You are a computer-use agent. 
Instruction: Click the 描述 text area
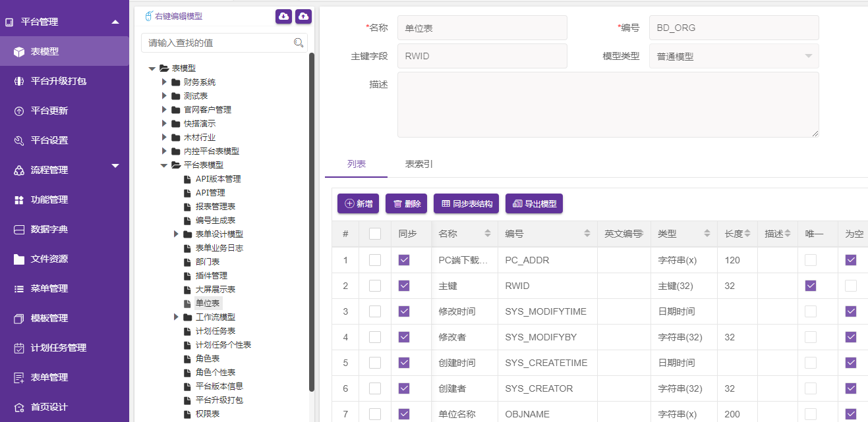tap(608, 105)
